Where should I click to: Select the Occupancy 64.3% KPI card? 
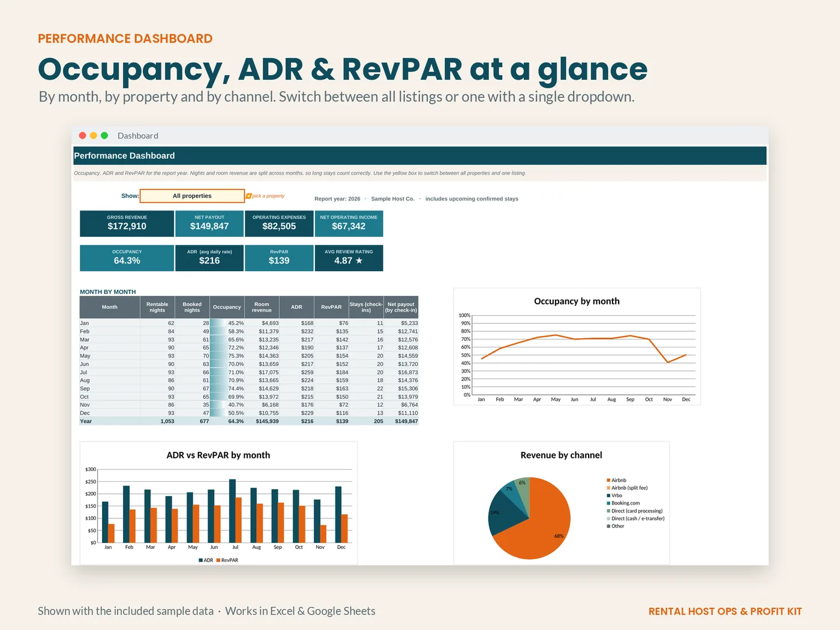coord(127,258)
